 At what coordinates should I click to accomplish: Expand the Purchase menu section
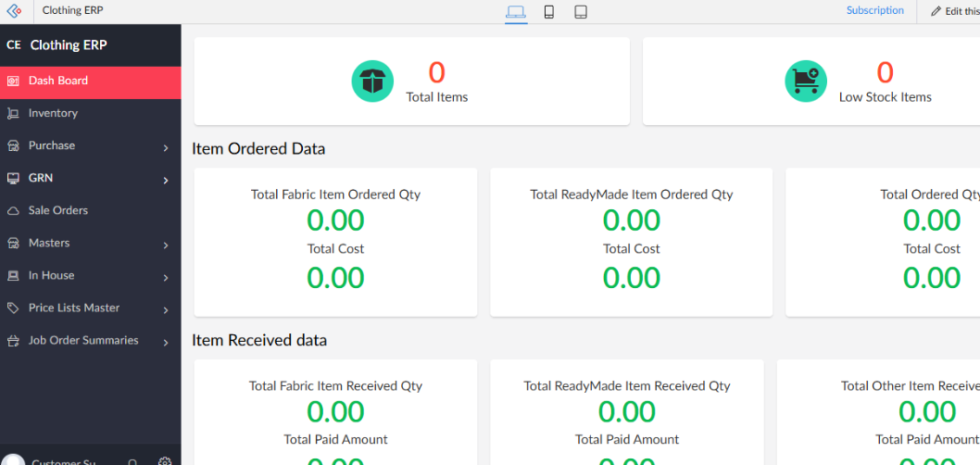point(166,147)
